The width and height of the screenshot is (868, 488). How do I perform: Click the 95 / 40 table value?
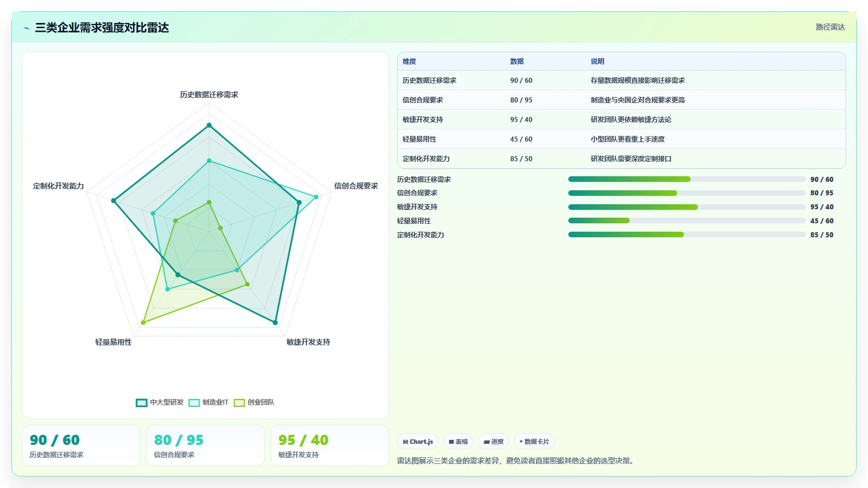click(x=521, y=120)
